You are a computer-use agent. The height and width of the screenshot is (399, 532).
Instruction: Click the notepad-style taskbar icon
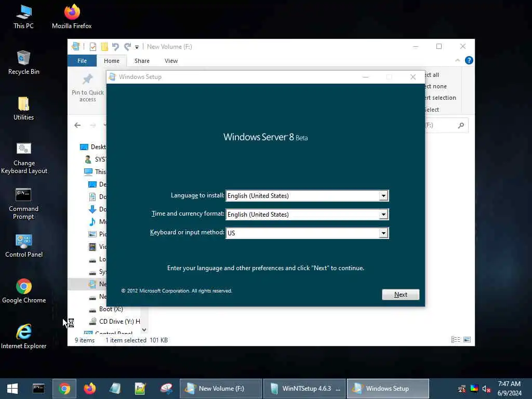point(115,389)
